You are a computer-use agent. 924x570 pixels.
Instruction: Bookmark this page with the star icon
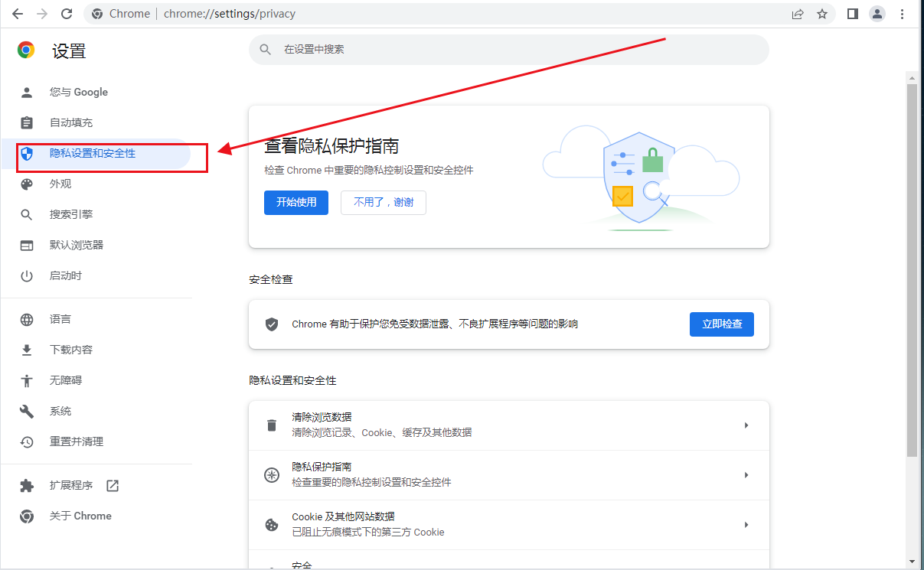coord(822,14)
